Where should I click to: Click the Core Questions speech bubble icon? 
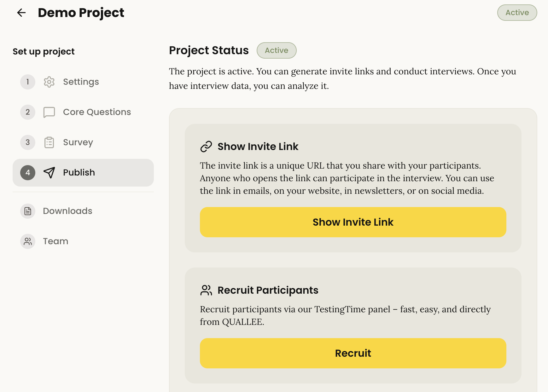coord(49,112)
